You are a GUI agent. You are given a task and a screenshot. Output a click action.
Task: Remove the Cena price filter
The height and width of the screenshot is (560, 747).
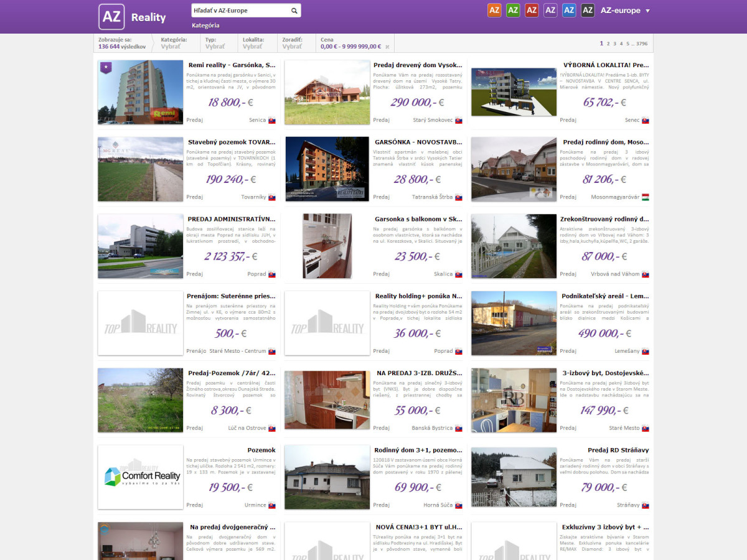(x=387, y=47)
